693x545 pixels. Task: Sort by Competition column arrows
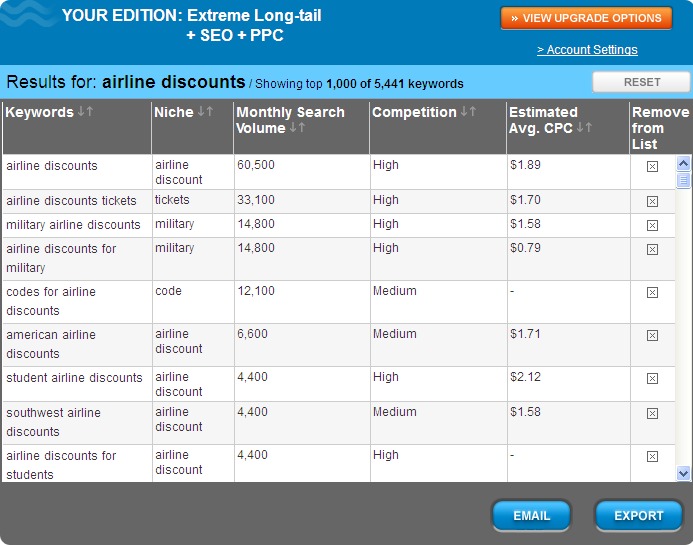(468, 112)
